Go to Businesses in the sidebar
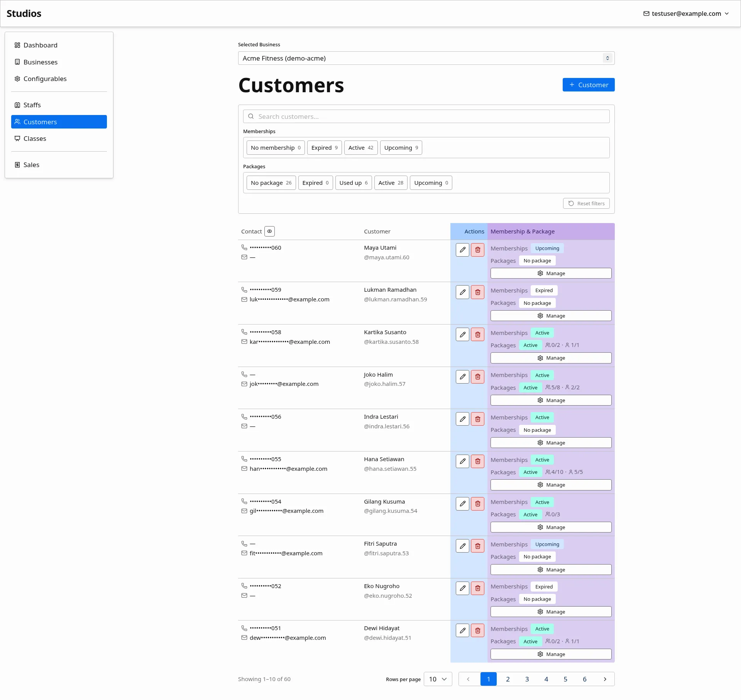The height and width of the screenshot is (700, 741). coord(59,62)
